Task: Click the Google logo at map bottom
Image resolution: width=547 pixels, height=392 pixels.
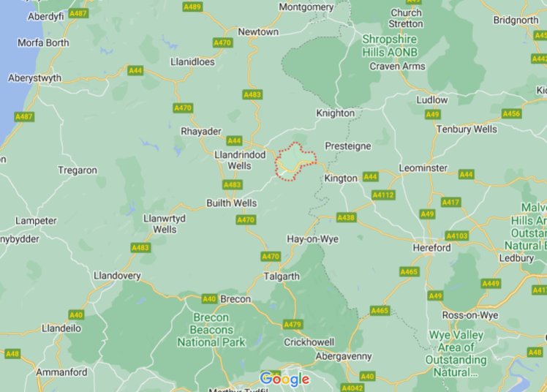Action: click(284, 380)
